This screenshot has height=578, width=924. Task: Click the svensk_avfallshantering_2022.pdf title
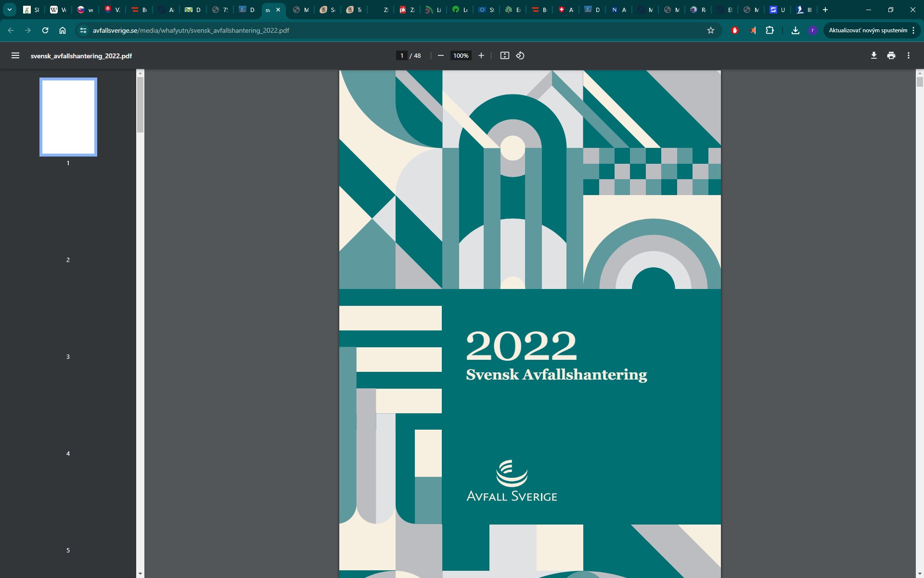coord(81,56)
